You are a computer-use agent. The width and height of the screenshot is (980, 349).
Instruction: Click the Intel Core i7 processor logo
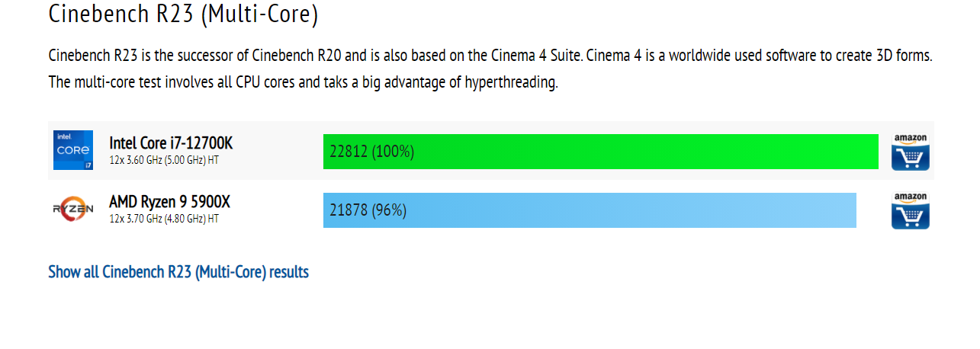73,150
